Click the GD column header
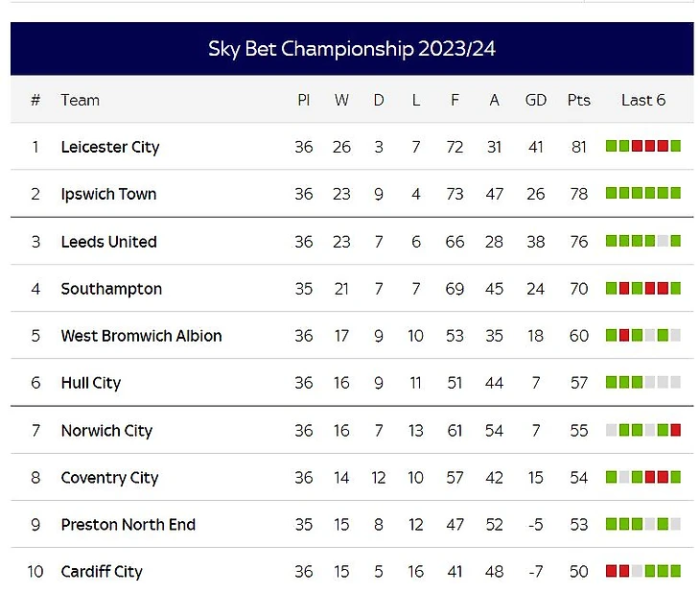 click(x=535, y=100)
